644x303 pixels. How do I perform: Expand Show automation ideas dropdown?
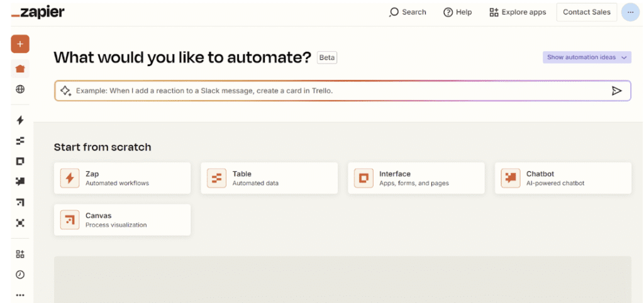tap(587, 57)
